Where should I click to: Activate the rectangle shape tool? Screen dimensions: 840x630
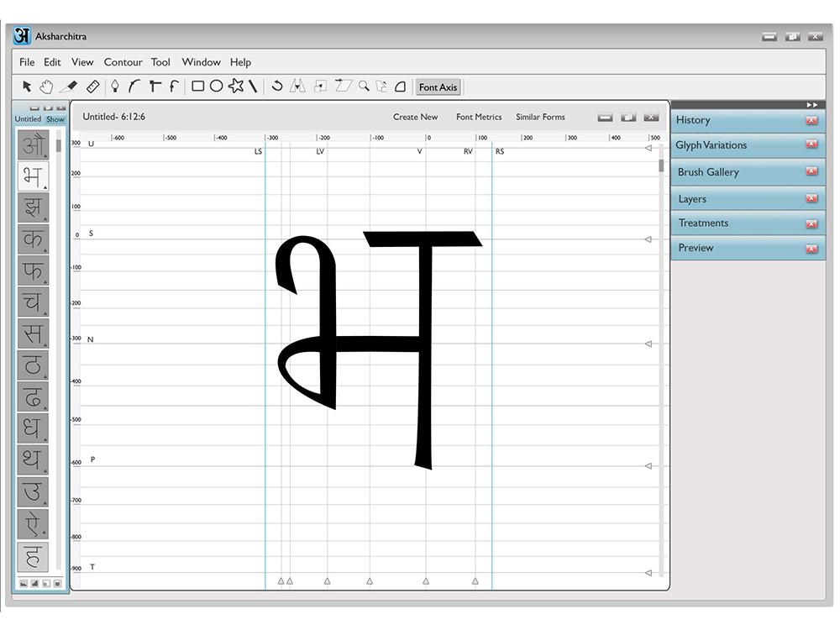tap(198, 87)
